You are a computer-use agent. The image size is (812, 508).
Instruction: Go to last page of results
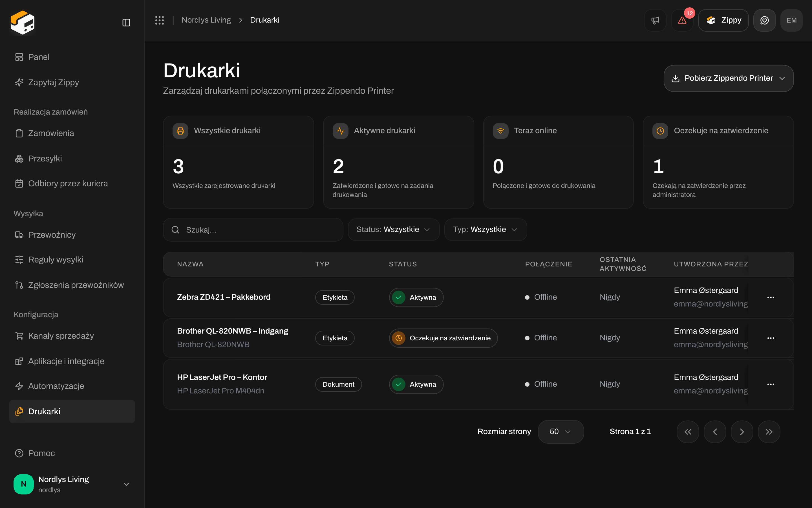[x=769, y=432]
